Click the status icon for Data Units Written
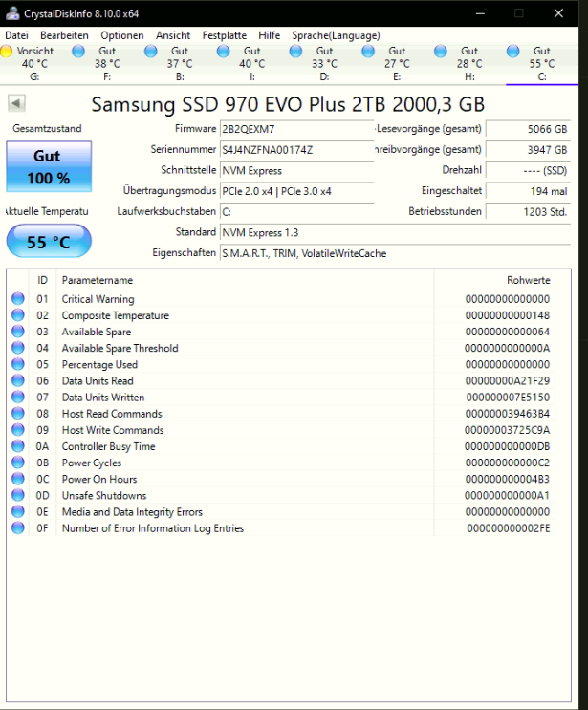 click(x=17, y=398)
